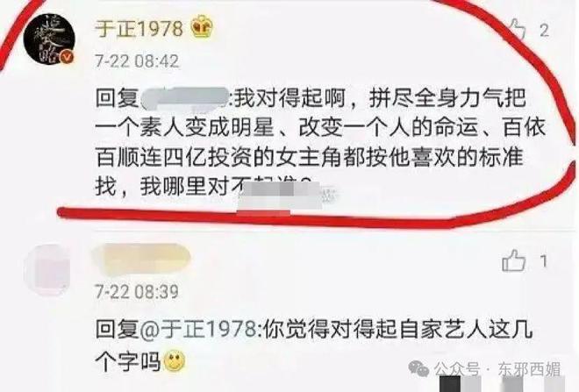
Task: Open the 7-22 08:39 timestamp
Action: [137, 292]
